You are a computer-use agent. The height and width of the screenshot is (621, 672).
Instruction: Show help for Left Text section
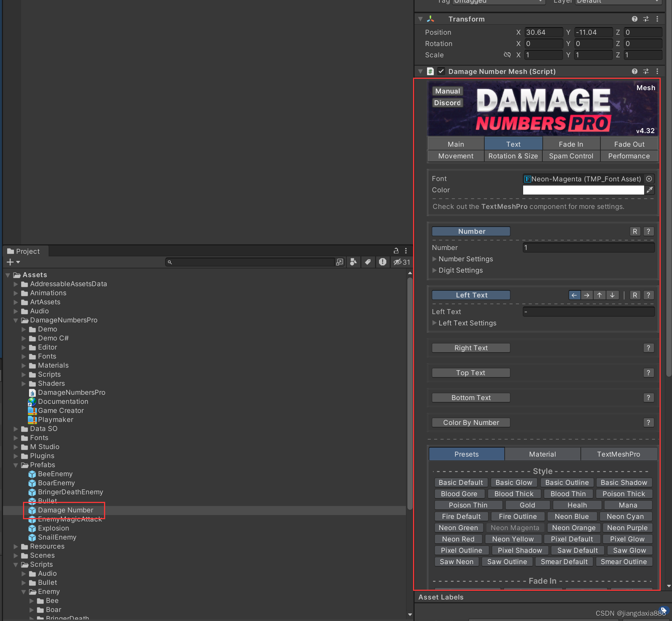pos(648,295)
